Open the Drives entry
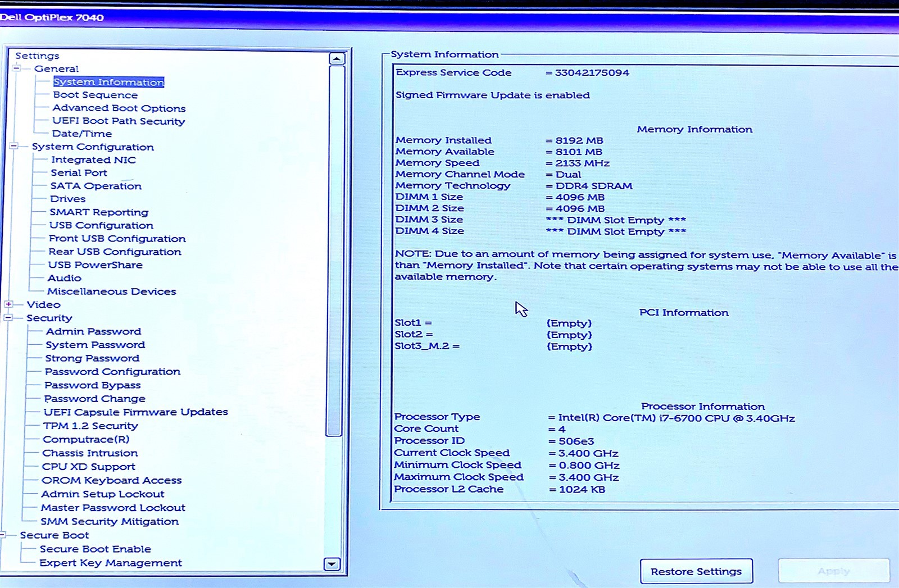899x588 pixels. coord(68,199)
